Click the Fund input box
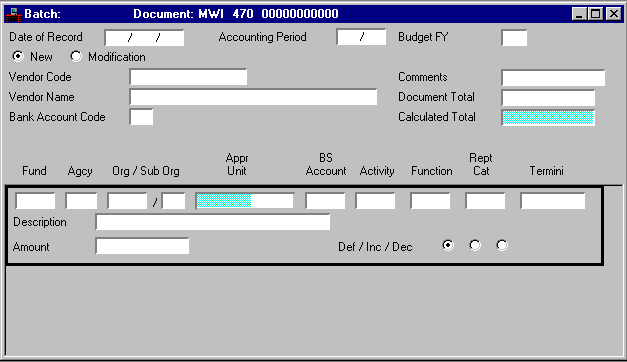The image size is (627, 362). pyautogui.click(x=35, y=201)
